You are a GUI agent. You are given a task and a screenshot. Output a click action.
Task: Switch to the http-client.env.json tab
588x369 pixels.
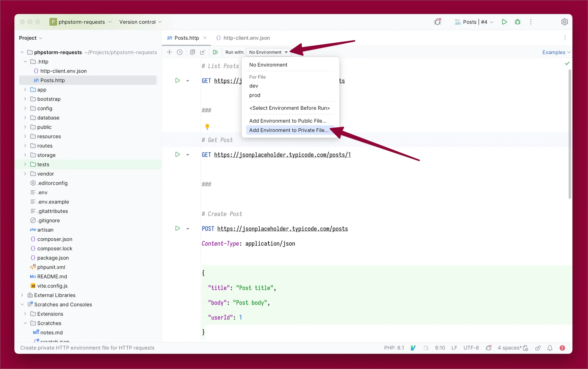click(243, 38)
